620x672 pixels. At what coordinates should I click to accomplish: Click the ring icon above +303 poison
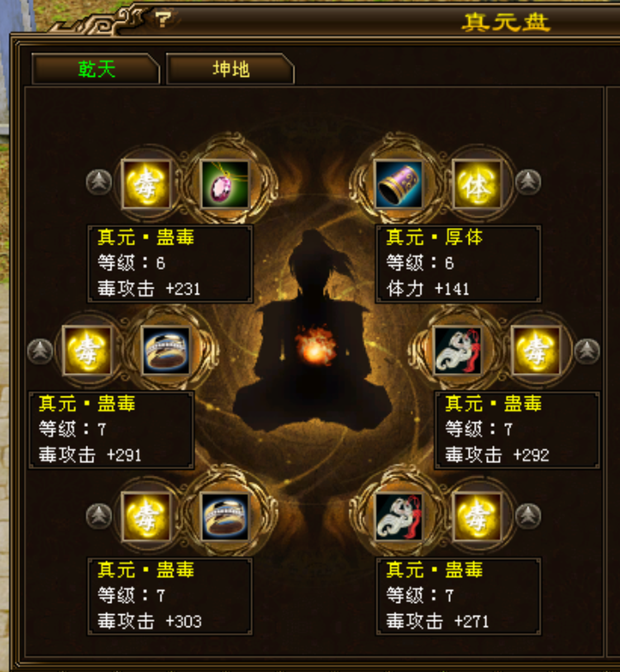[x=225, y=517]
